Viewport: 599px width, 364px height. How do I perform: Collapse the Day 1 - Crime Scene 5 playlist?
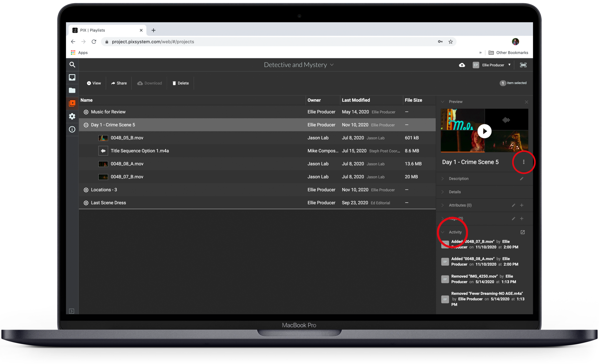coord(86,125)
